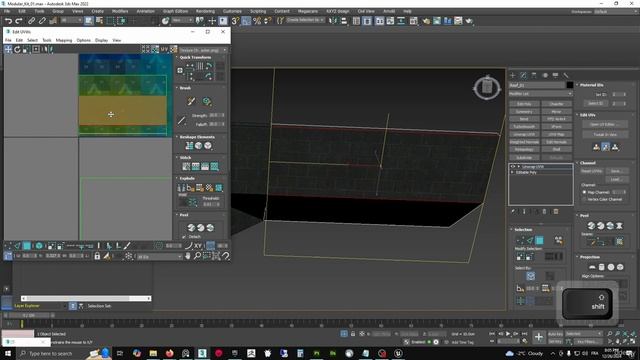Open the Utilities wrench tab
The image size is (640, 360).
[566, 75]
